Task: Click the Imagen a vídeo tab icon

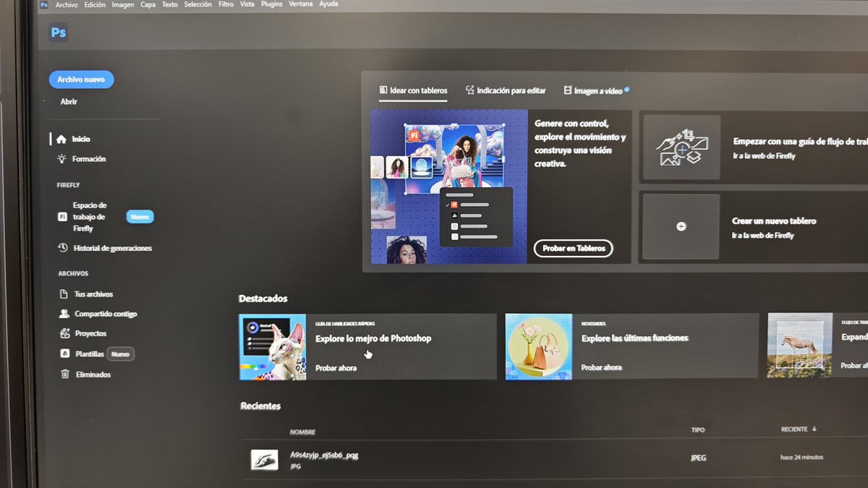Action: tap(568, 91)
